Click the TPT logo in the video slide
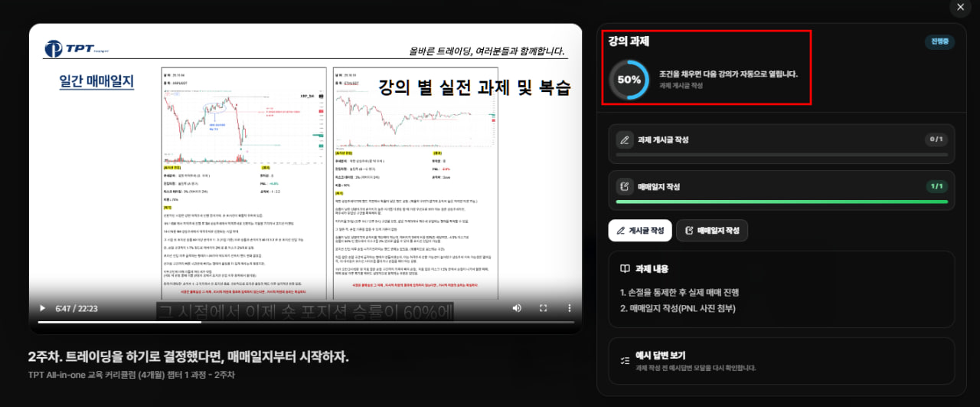This screenshot has width=980, height=407. pos(76,49)
